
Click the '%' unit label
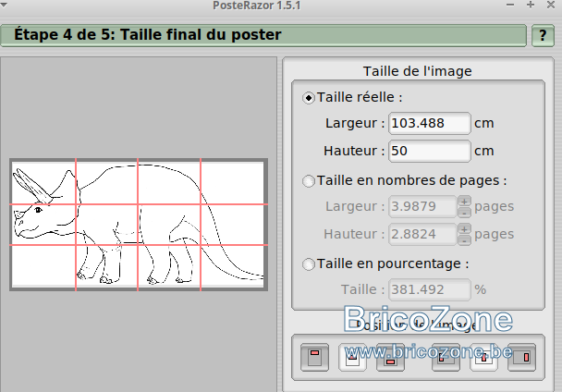481,289
